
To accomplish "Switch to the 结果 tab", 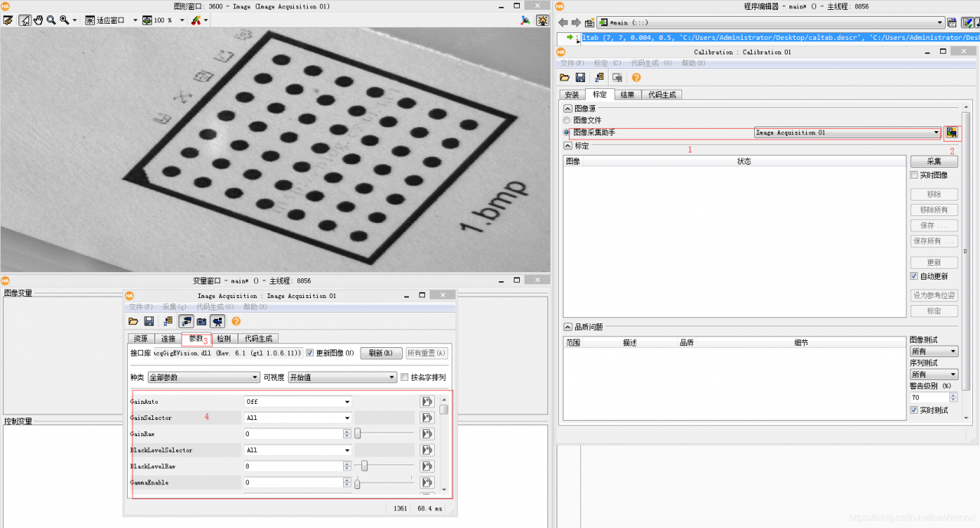I will point(627,95).
